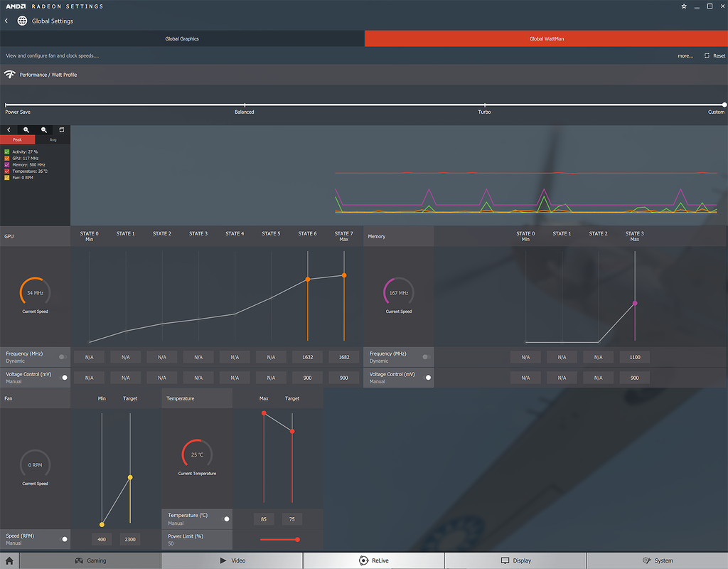Switch to Global WattMan tab
Screen dimensions: 728x569
point(547,38)
